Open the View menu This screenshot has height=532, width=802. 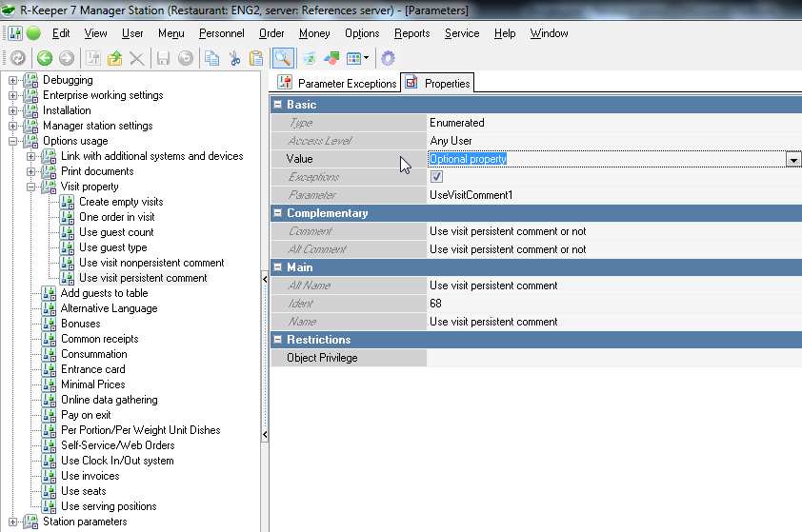click(x=95, y=33)
